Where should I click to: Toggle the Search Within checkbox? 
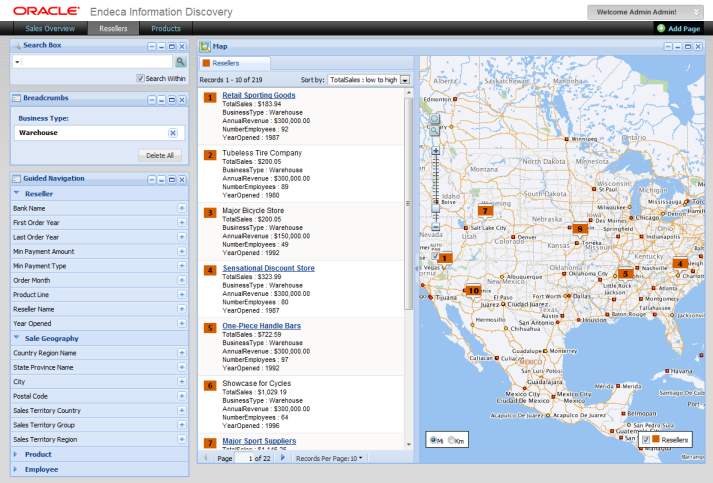[x=140, y=78]
